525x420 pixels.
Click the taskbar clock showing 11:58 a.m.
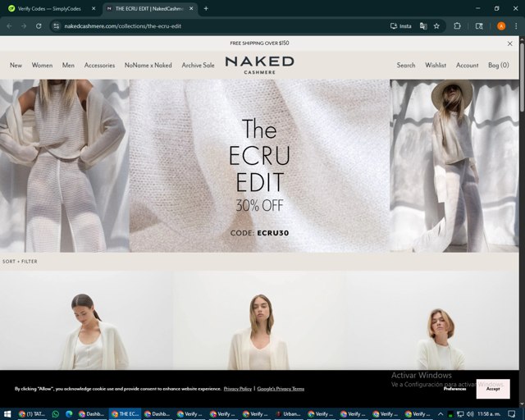click(489, 414)
